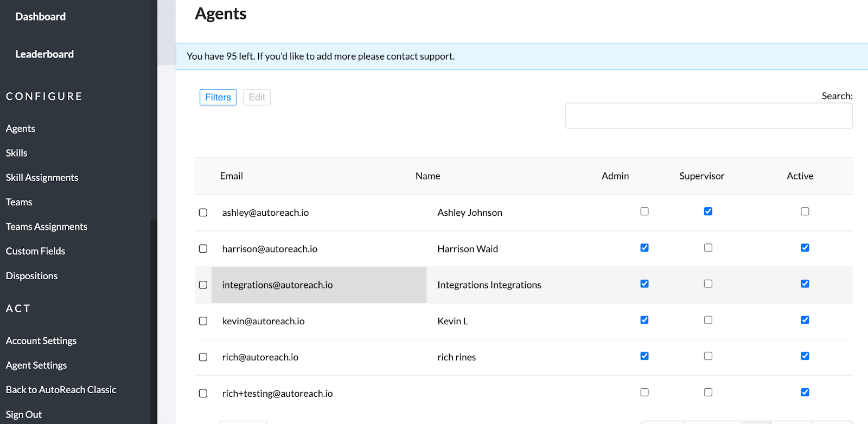
Task: Select the integrations@autoreach.io row checkbox
Action: (x=203, y=285)
